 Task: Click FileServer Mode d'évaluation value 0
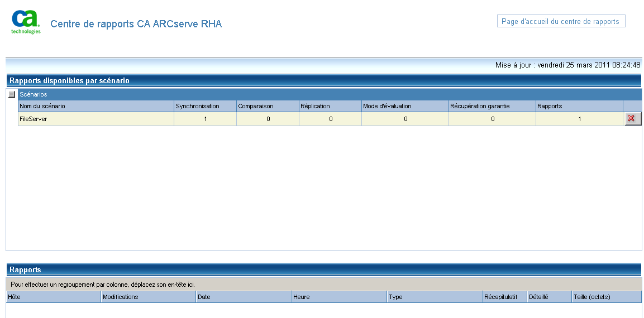pyautogui.click(x=406, y=119)
